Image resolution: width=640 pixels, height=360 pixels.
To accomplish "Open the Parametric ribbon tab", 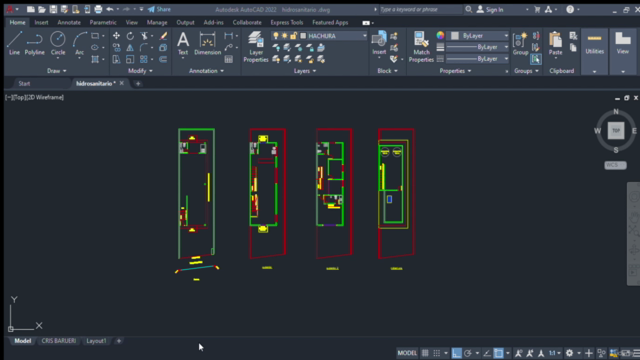I will [x=103, y=22].
